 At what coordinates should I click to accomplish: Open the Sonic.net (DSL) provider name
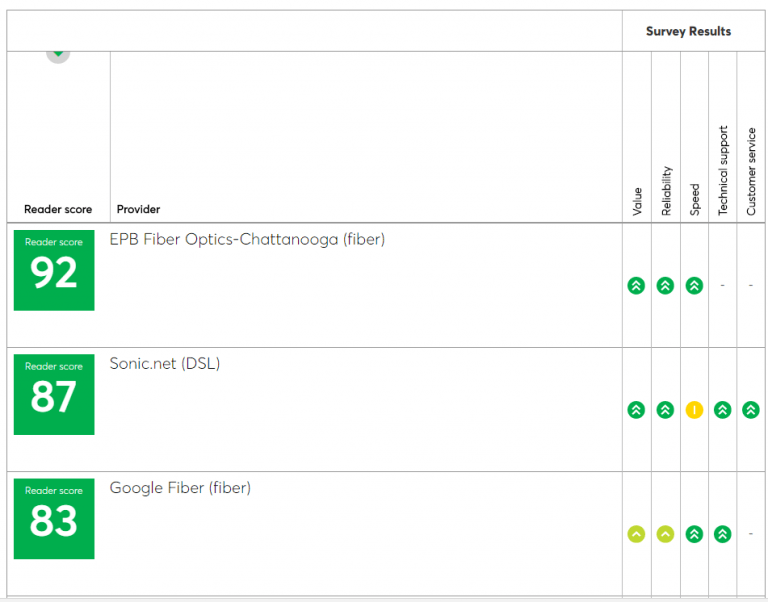point(164,364)
